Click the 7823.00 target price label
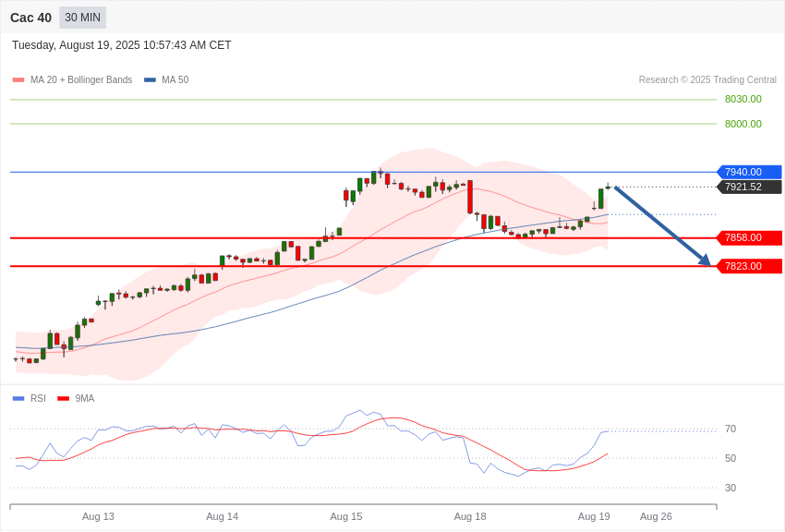 point(750,266)
